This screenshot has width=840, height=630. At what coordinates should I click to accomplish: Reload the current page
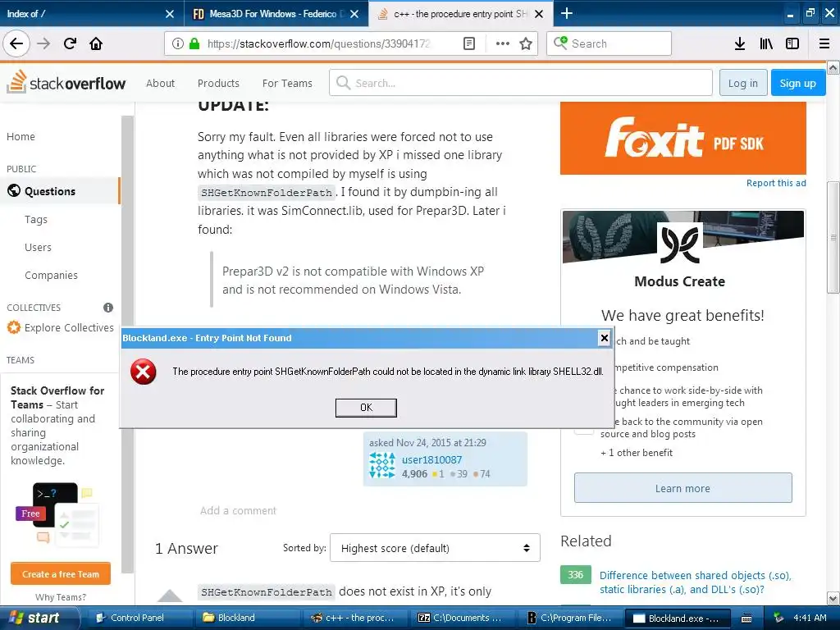tap(70, 44)
